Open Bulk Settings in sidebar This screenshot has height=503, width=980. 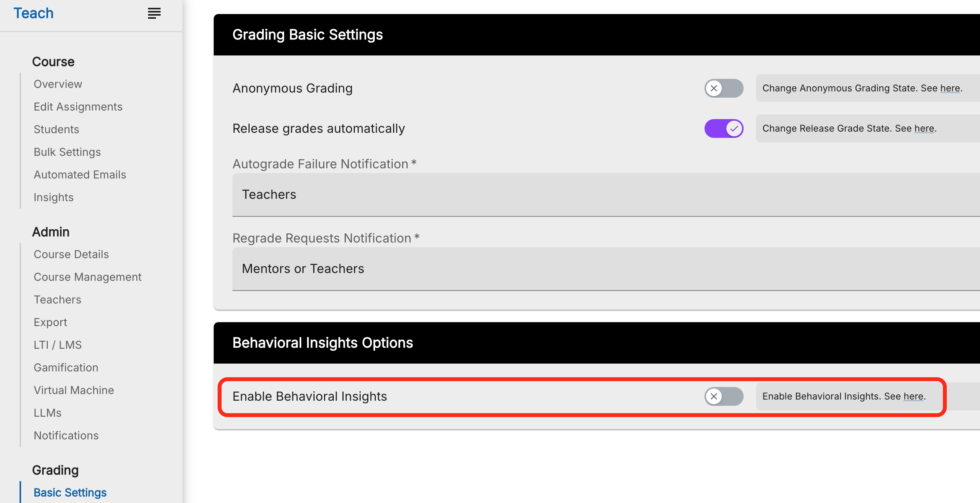point(67,152)
